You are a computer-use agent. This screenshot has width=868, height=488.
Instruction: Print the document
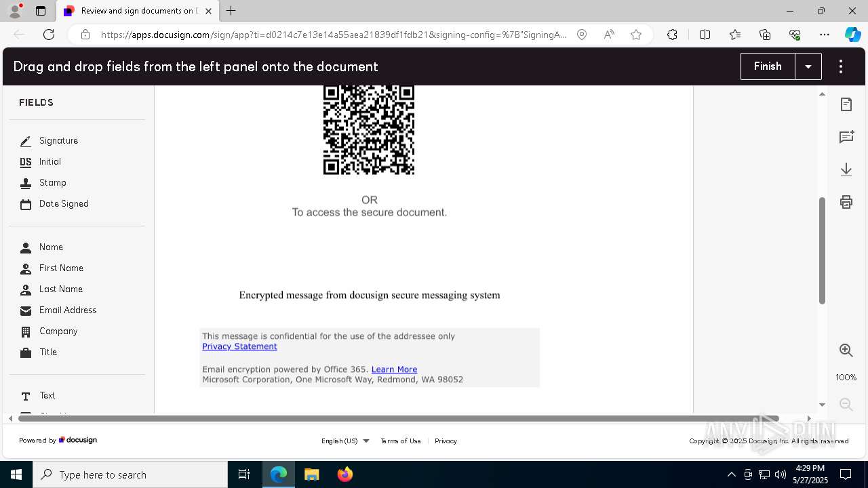click(846, 202)
